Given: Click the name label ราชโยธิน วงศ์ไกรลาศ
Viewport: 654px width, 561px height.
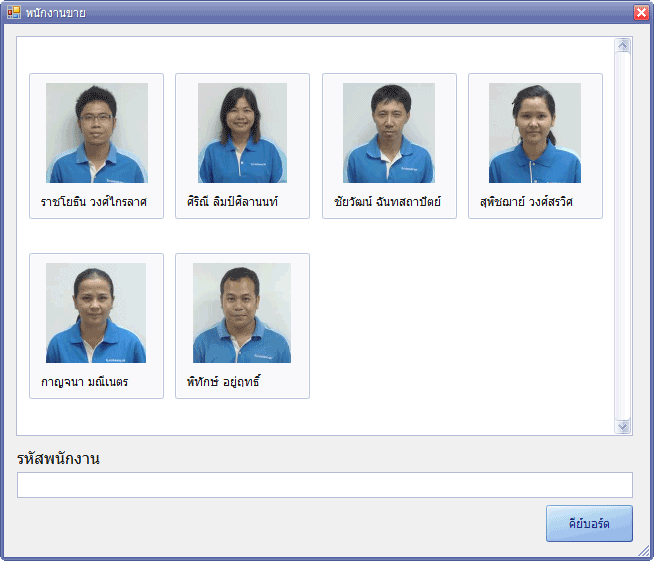Looking at the screenshot, I should (94, 202).
